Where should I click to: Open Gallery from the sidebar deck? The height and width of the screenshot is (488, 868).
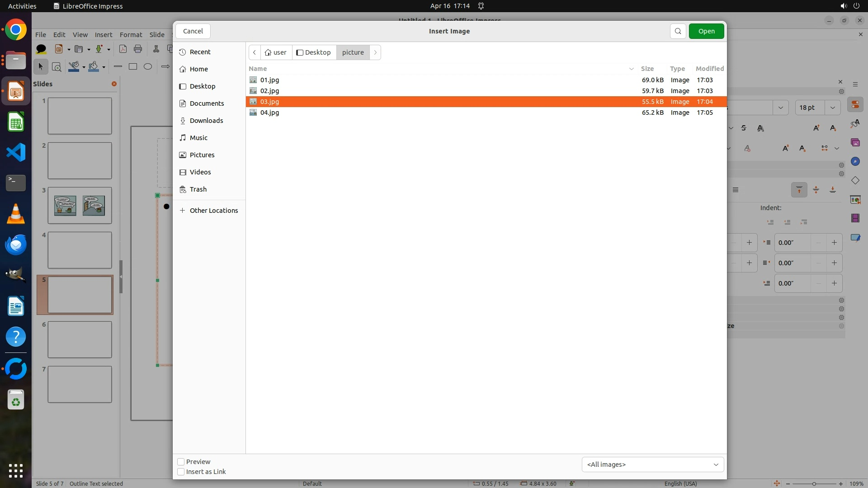855,143
